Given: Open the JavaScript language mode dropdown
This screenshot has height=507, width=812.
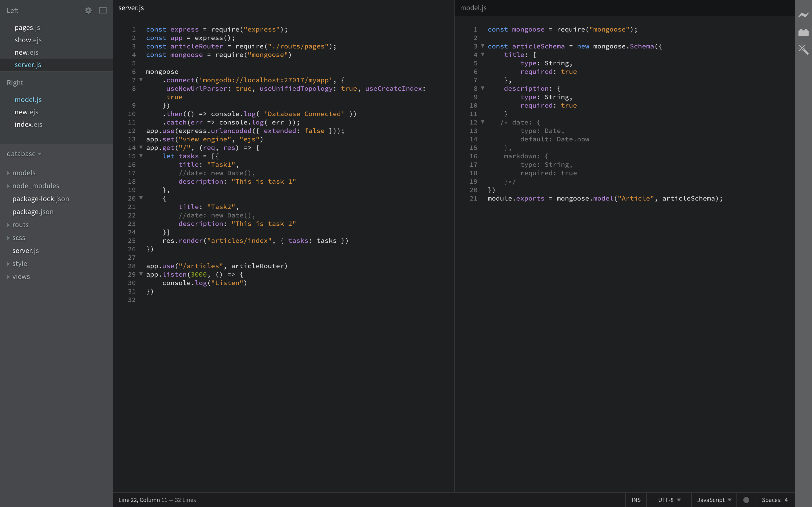Looking at the screenshot, I should pyautogui.click(x=714, y=500).
